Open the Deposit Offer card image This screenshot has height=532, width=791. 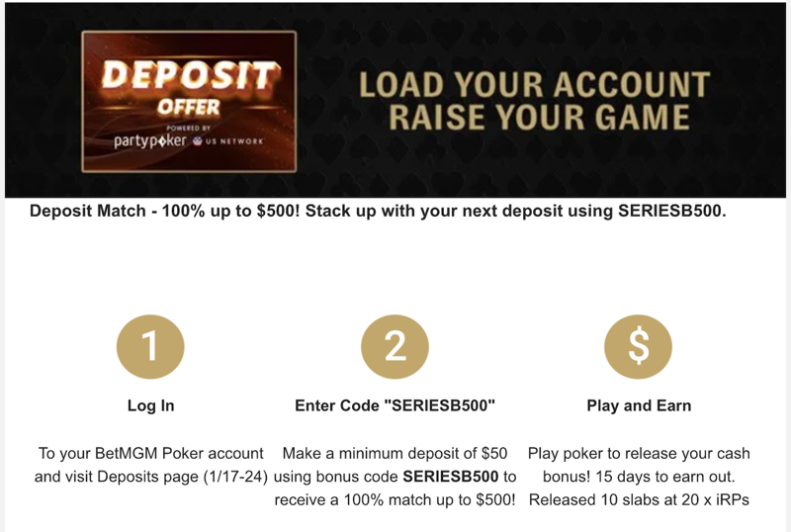pos(188,102)
